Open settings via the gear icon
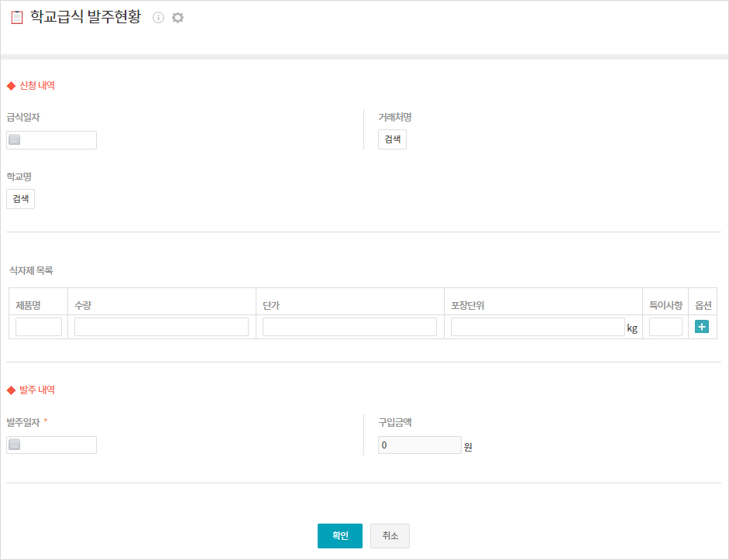 [x=177, y=18]
